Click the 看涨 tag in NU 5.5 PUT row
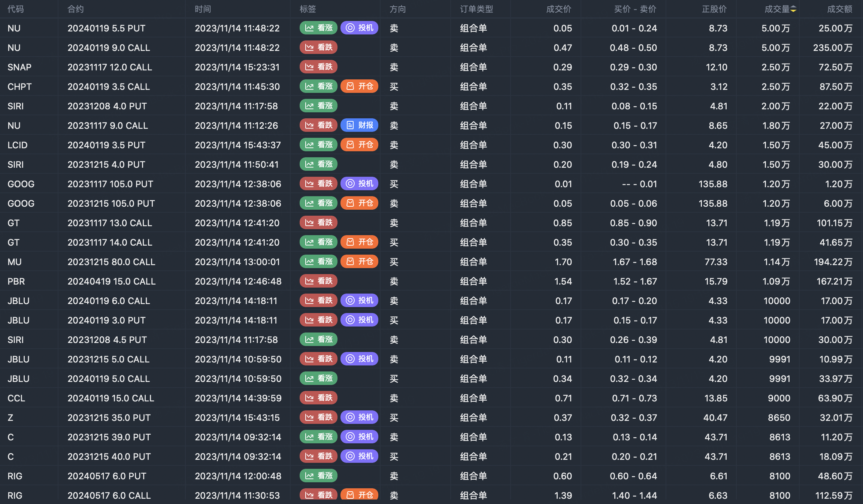 [319, 28]
